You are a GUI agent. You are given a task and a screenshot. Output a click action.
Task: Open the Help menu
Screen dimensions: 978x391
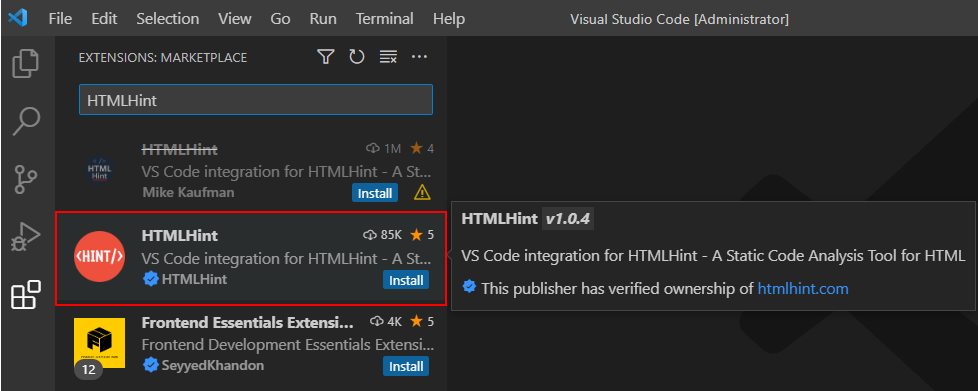pos(449,19)
